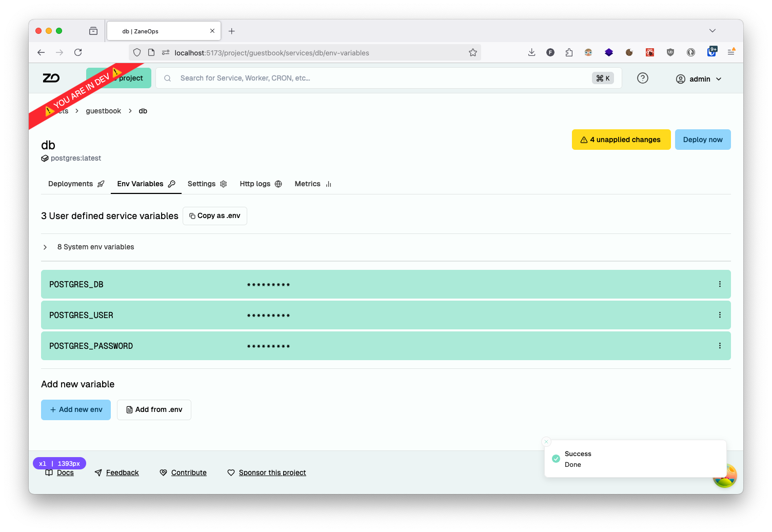This screenshot has width=772, height=532.
Task: Open the browser downloads icon
Action: [532, 52]
